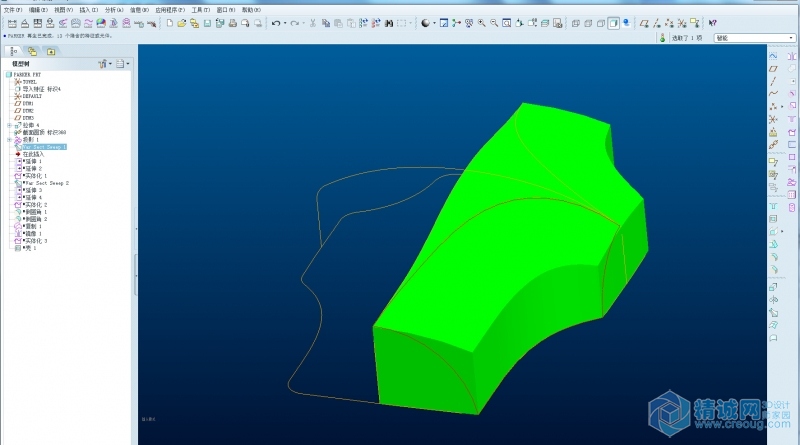800x445 pixels.
Task: Click the Print icon in toolbar
Action: pyautogui.click(x=233, y=23)
